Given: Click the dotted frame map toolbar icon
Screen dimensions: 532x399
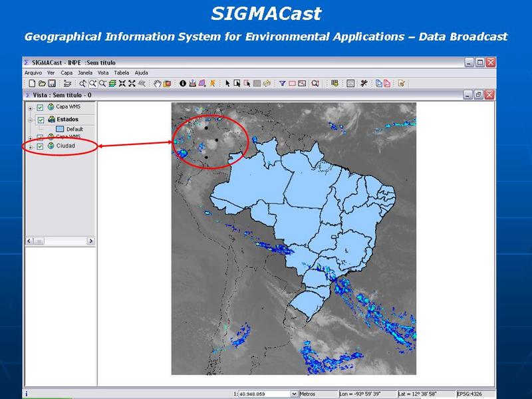Looking at the screenshot, I should point(350,84).
